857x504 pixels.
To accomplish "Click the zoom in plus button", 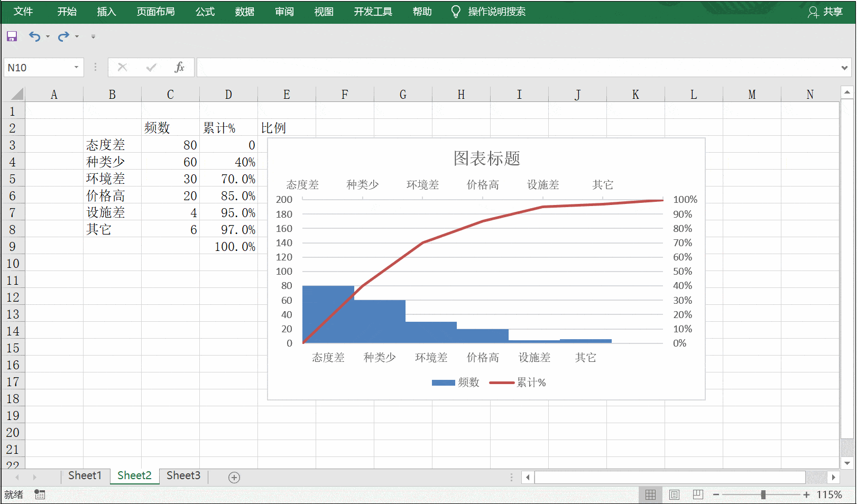I will 806,494.
